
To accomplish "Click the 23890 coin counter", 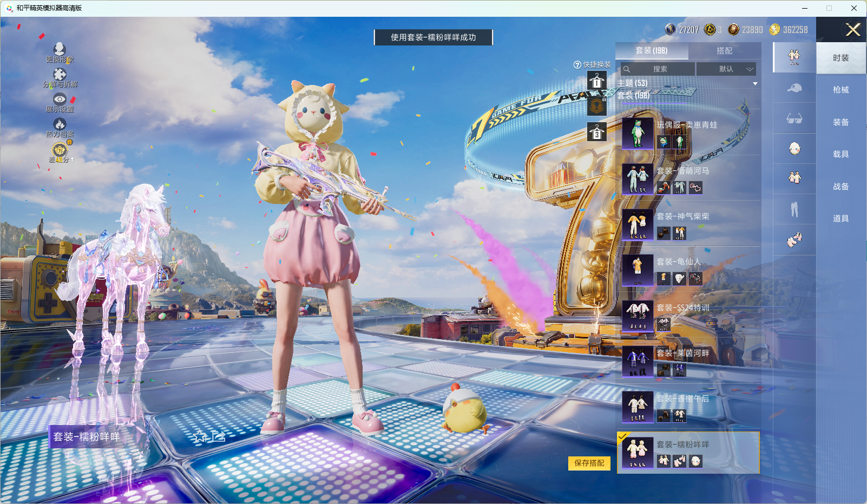I will tap(746, 30).
